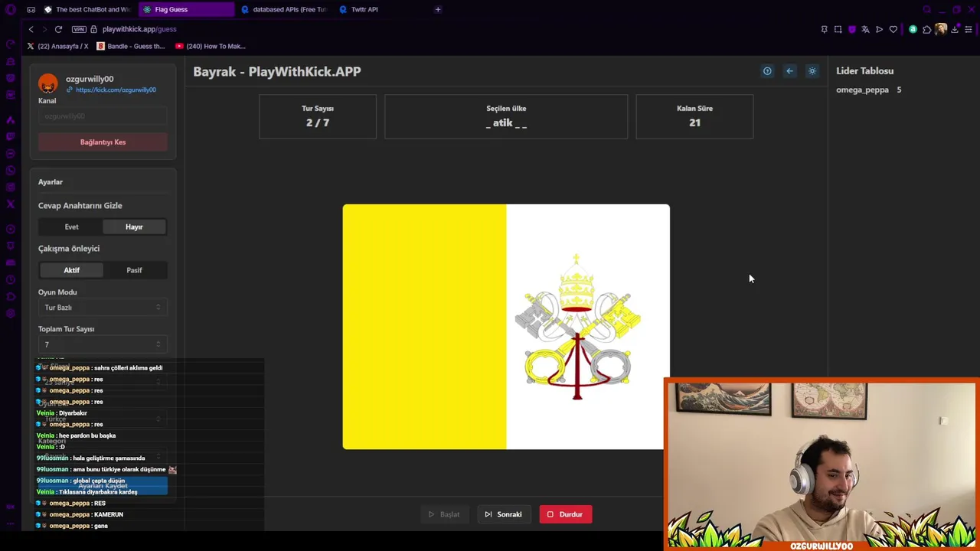Click 'omega_peppa' in Lider Tablosu
The width and height of the screenshot is (980, 551).
862,90
